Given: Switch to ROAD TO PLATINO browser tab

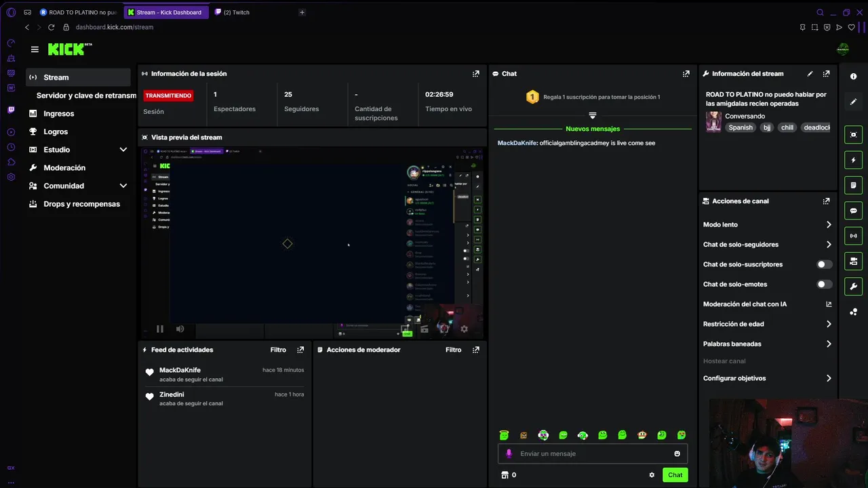Looking at the screenshot, I should click(79, 12).
